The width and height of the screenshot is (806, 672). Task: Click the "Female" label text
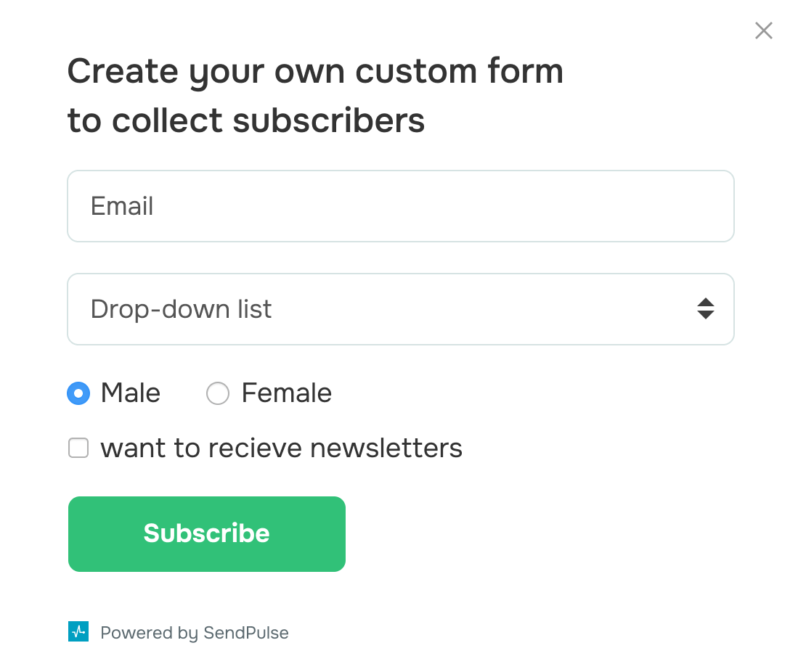[x=286, y=393]
